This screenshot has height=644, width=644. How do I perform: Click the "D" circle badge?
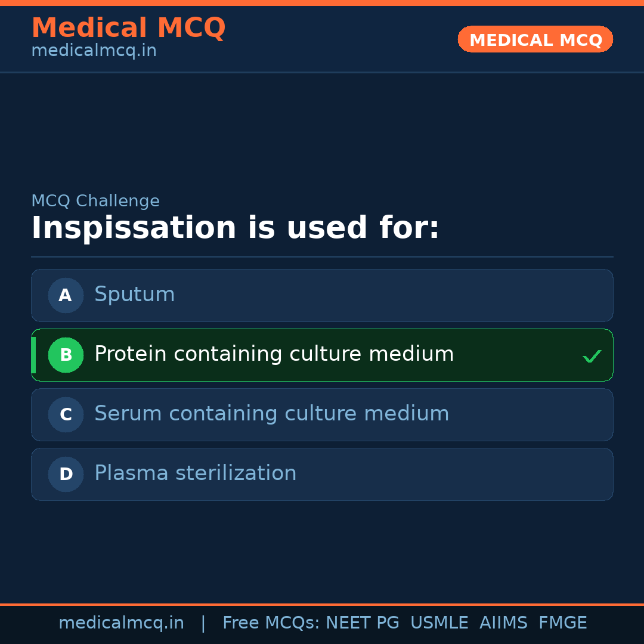click(x=66, y=474)
